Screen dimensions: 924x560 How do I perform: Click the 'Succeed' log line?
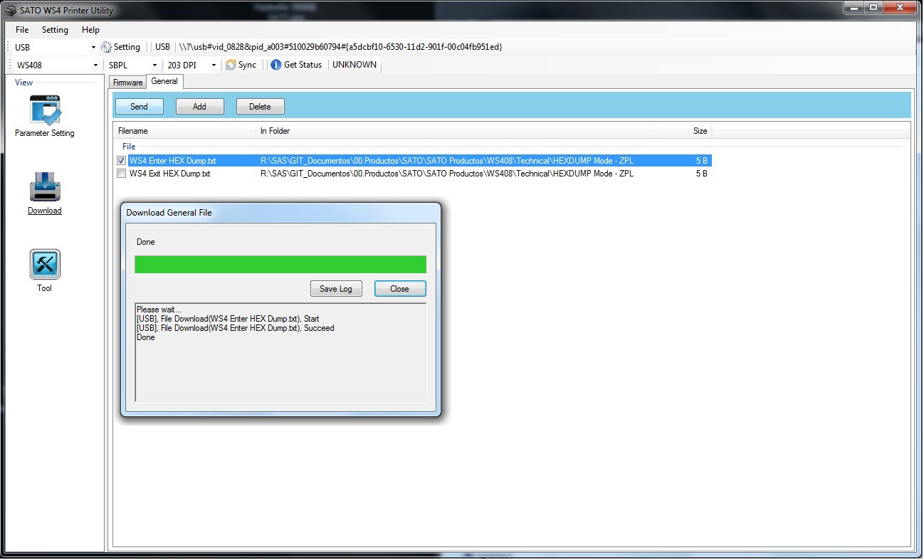pos(235,328)
